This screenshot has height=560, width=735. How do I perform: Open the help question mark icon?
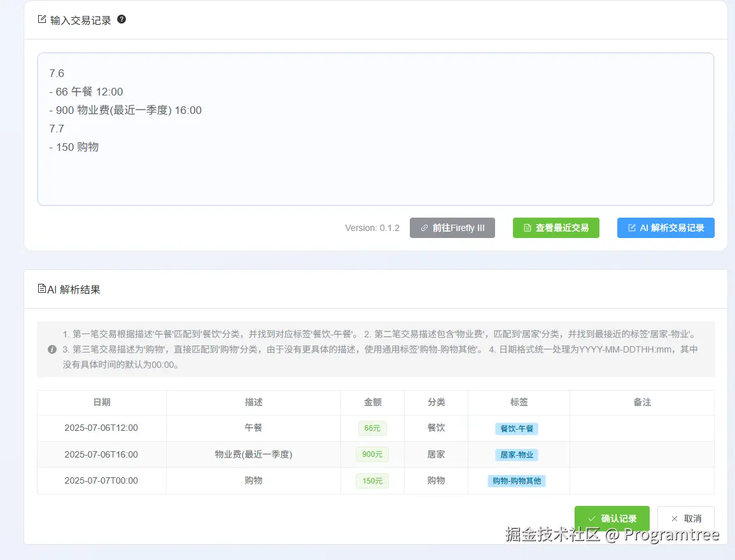[x=121, y=19]
